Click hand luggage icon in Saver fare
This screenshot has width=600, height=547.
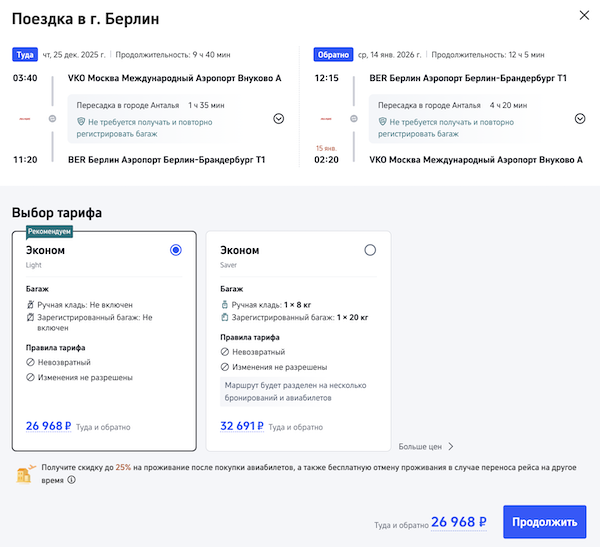(225, 304)
